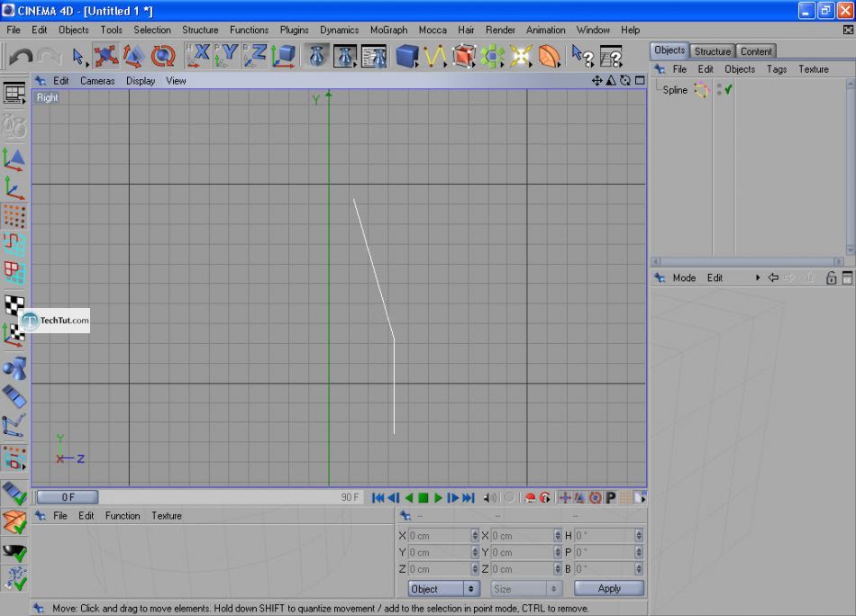This screenshot has width=856, height=616.
Task: Click position Y stepper arrows
Action: (x=474, y=552)
